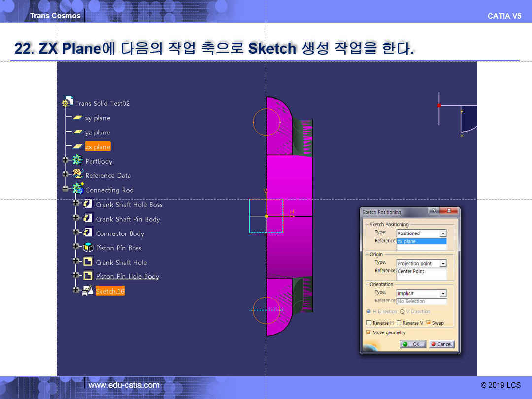
Task: Click the PartBody gear icon
Action: 78,161
